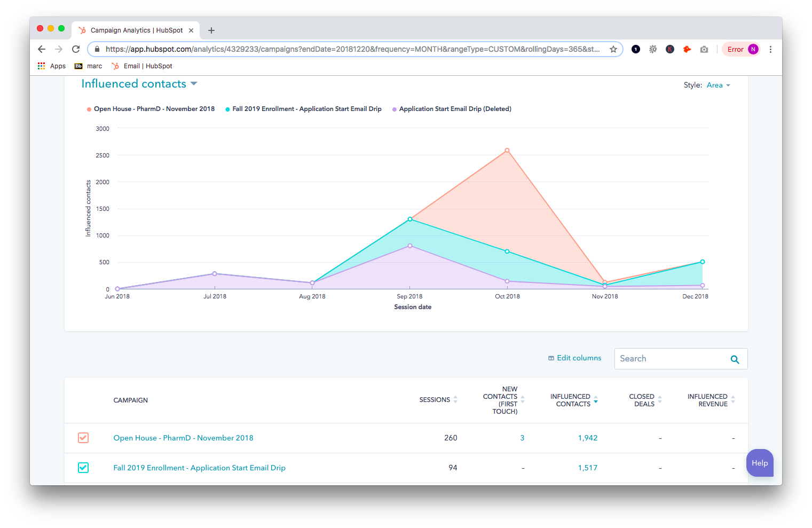The height and width of the screenshot is (528, 812).
Task: Uncheck the Open House - PharmD campaign checkbox
Action: [x=83, y=438]
